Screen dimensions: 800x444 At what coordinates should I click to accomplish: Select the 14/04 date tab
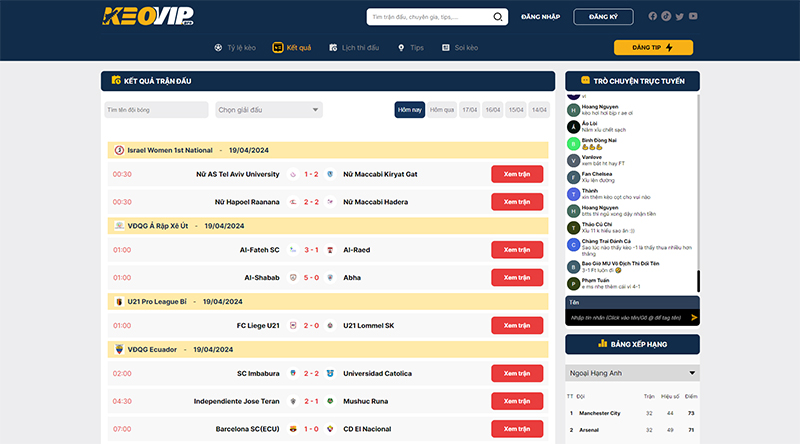539,110
